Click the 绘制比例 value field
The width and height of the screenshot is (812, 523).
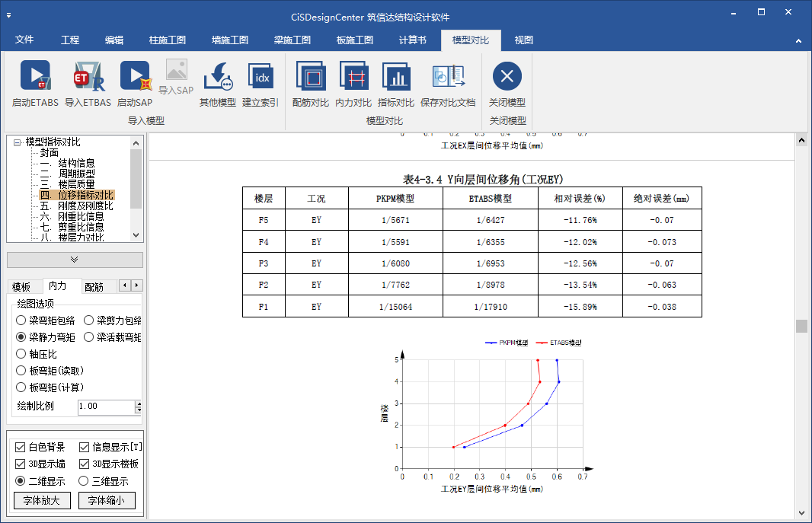(x=106, y=407)
